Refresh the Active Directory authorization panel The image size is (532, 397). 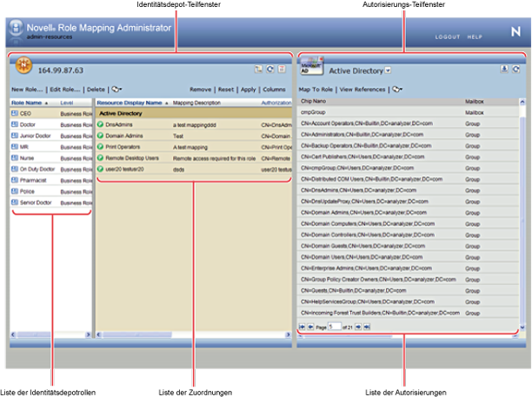(516, 69)
